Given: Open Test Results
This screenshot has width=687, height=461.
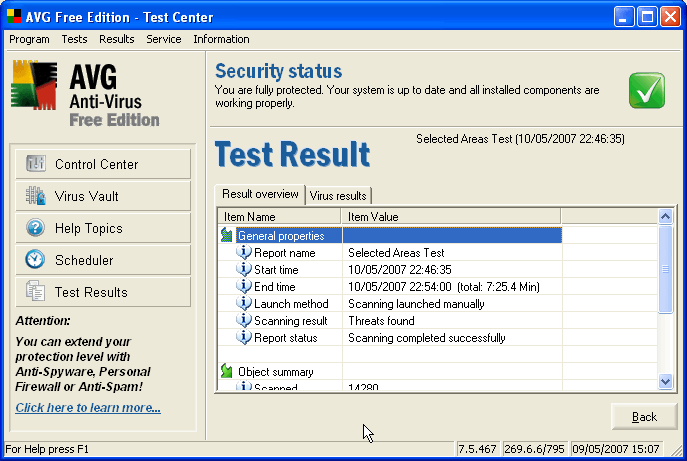Looking at the screenshot, I should [x=103, y=292].
